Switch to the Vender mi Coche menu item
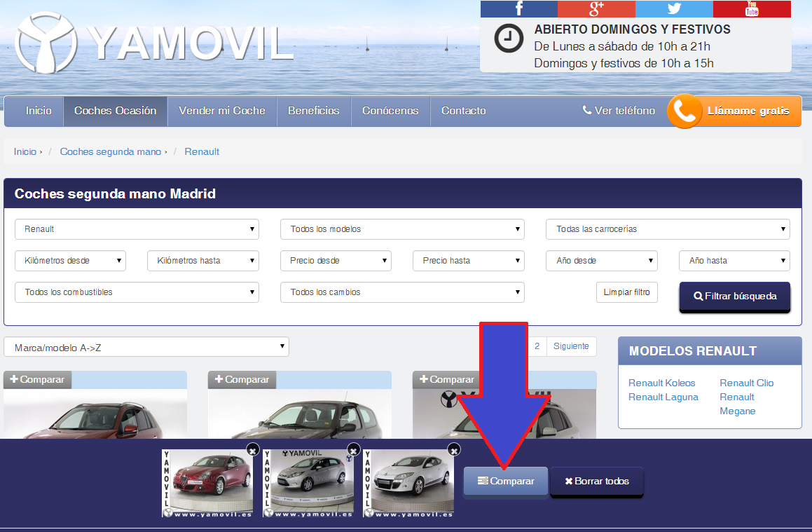The height and width of the screenshot is (532, 812). click(x=221, y=111)
